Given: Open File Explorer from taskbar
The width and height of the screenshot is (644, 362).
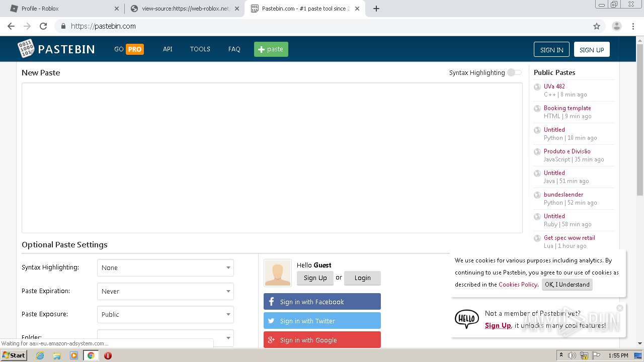Looking at the screenshot, I should 57,355.
